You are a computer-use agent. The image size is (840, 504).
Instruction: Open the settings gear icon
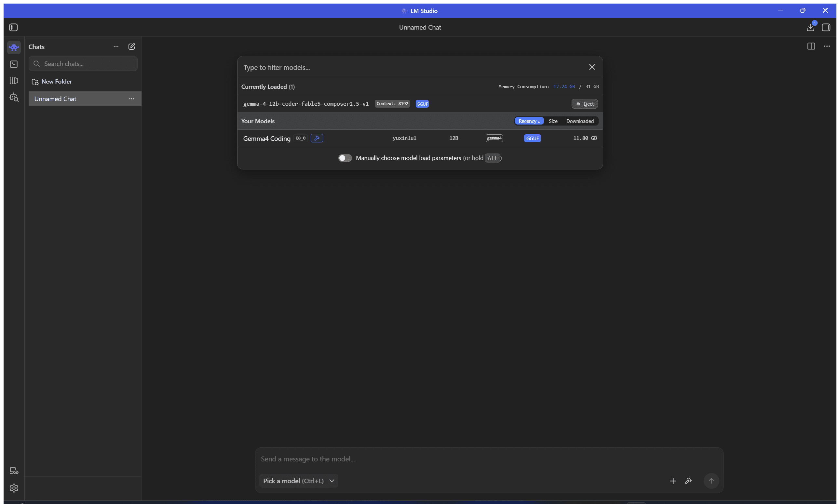click(x=14, y=488)
